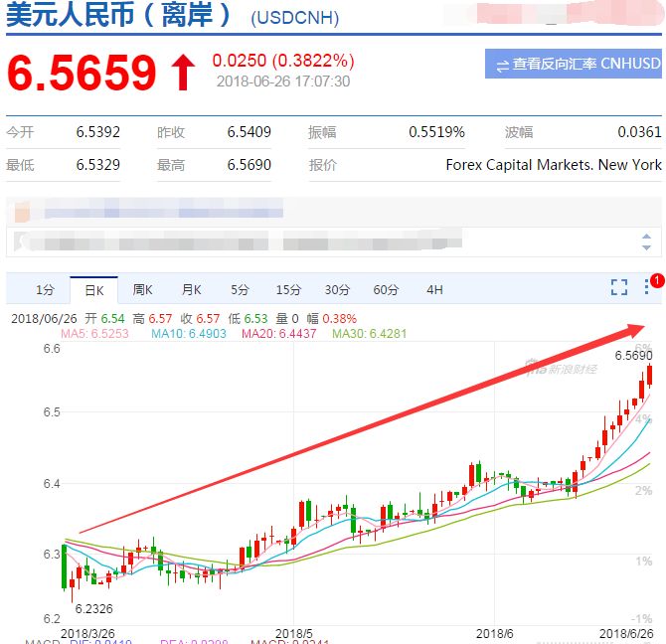Click the MA5: 6.5253 indicator label
666x644 pixels.
[94, 334]
